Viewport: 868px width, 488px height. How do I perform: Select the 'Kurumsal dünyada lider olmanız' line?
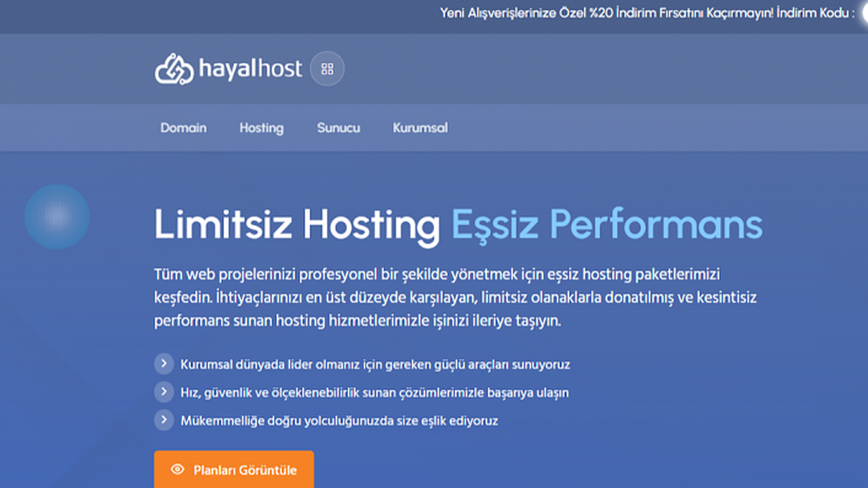pos(375,365)
